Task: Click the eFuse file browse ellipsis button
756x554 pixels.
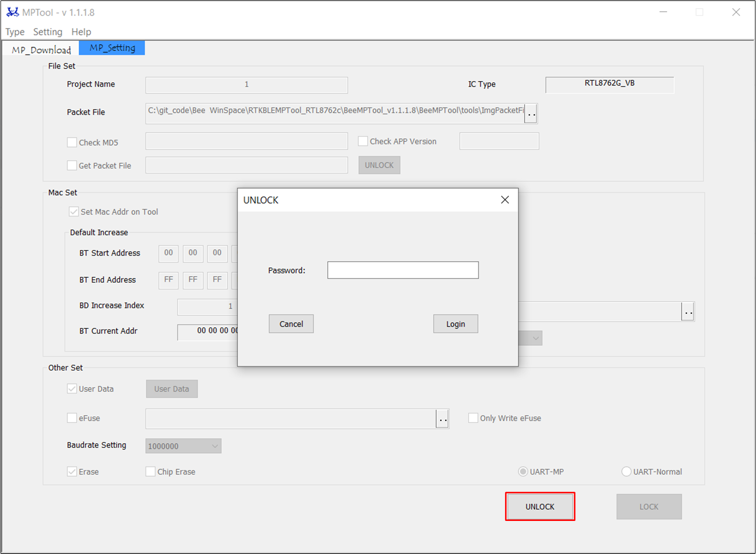Action: tap(442, 419)
